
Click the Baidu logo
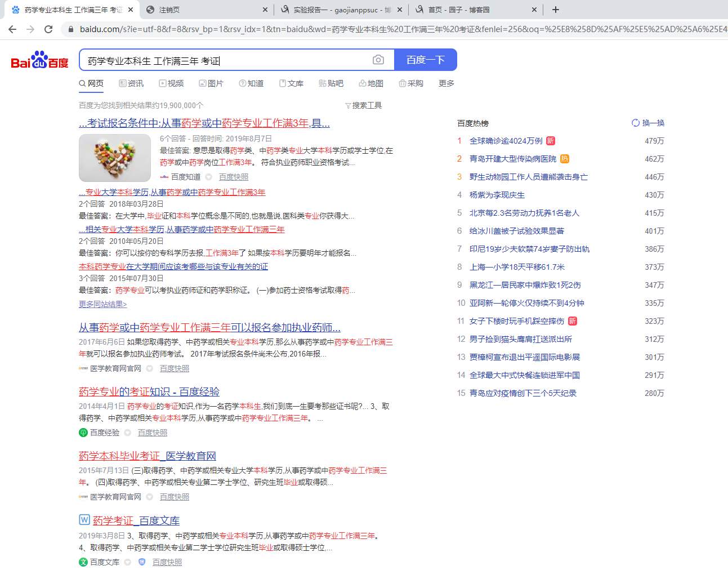tap(39, 60)
